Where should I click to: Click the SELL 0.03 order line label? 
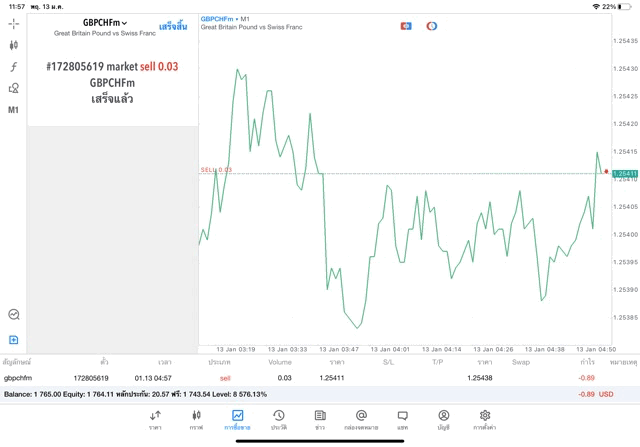pyautogui.click(x=216, y=170)
